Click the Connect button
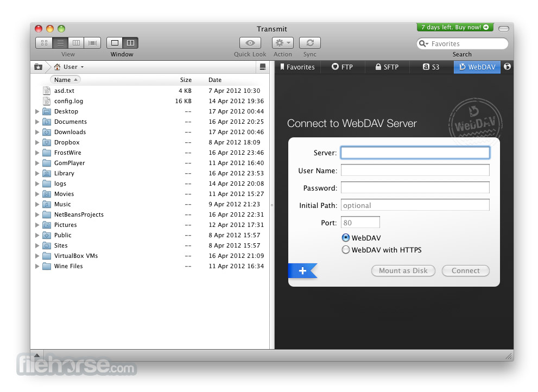This screenshot has height=392, width=538. click(x=466, y=270)
